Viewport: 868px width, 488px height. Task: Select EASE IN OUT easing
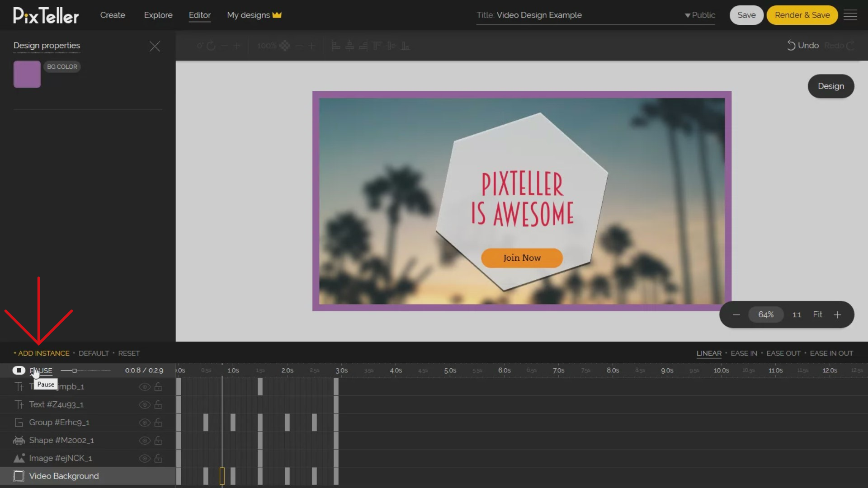[831, 353]
